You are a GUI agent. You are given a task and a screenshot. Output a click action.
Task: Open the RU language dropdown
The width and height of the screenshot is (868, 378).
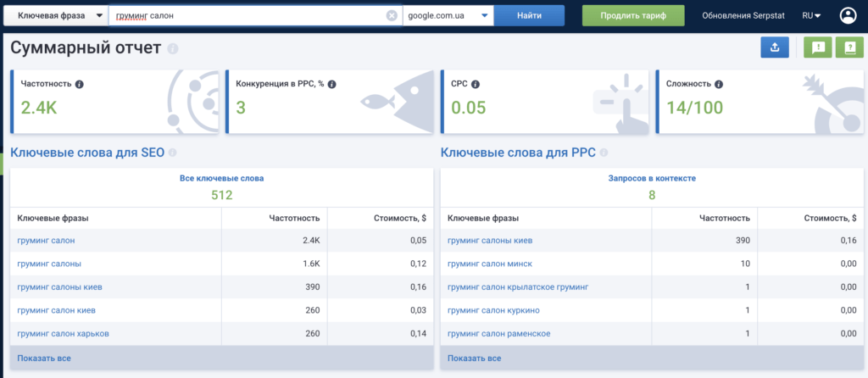[811, 15]
